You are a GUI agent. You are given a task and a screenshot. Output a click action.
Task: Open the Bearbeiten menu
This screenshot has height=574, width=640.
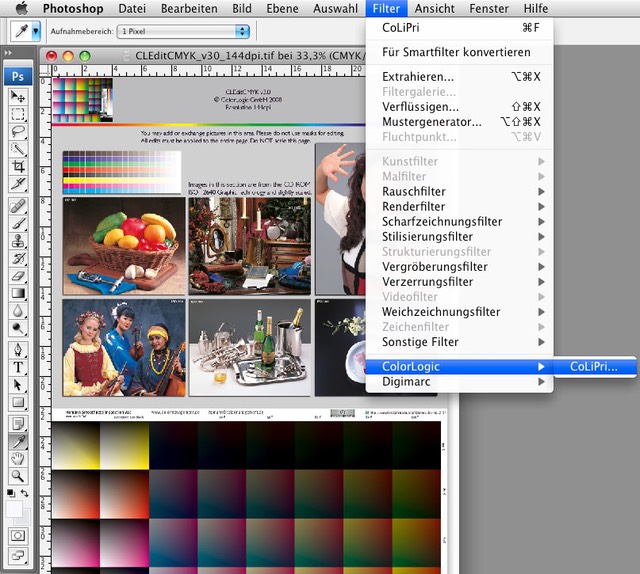point(189,8)
